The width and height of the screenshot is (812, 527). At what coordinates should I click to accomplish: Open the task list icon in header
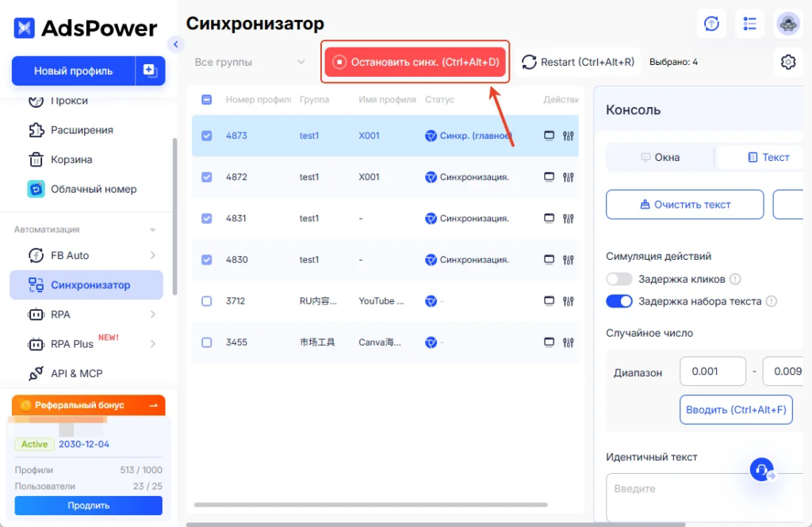coord(749,23)
